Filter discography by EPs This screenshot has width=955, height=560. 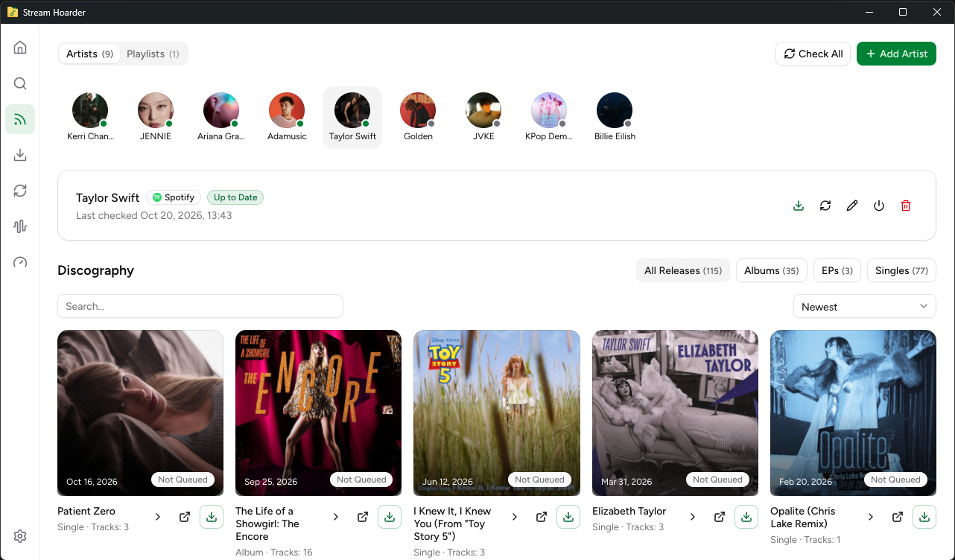[x=837, y=270]
